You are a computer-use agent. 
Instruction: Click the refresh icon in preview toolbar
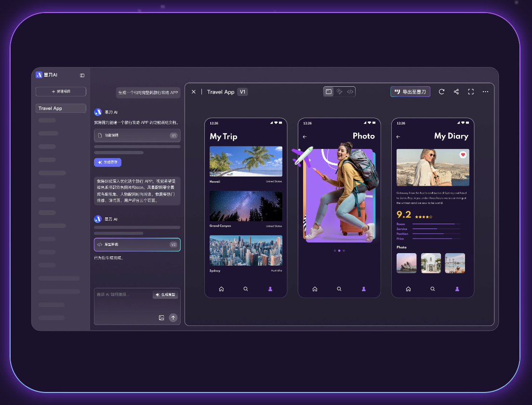441,92
